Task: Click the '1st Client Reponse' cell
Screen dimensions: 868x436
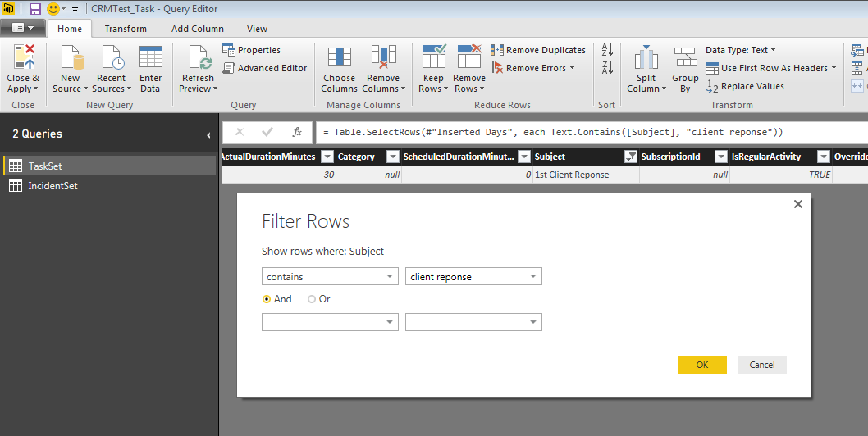Action: click(x=585, y=175)
